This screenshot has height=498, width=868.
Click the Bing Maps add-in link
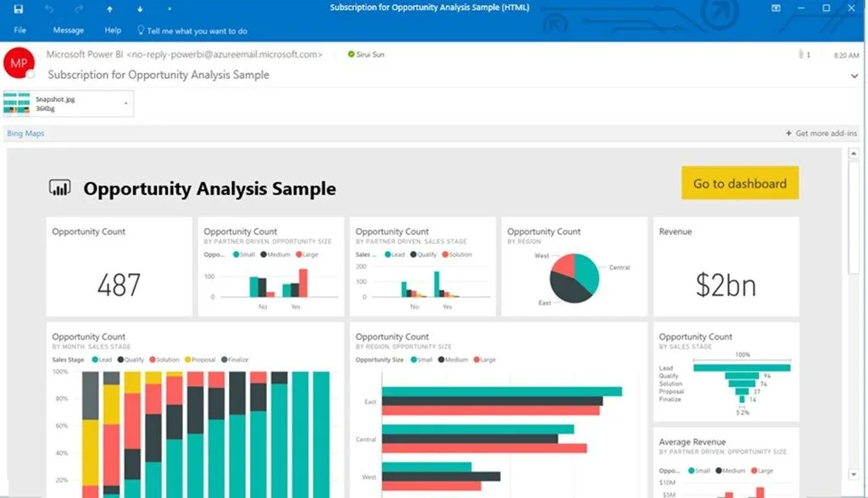(x=25, y=133)
